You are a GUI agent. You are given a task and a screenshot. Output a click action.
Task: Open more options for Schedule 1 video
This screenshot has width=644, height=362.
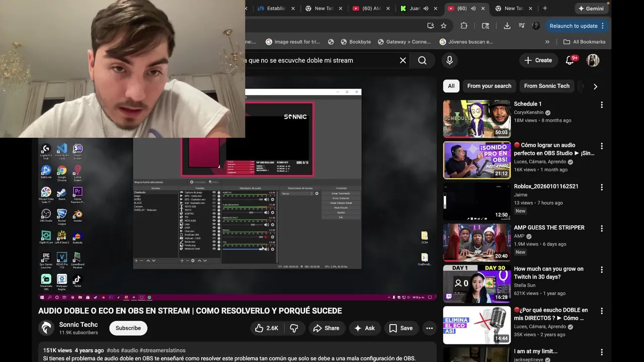[602, 105]
